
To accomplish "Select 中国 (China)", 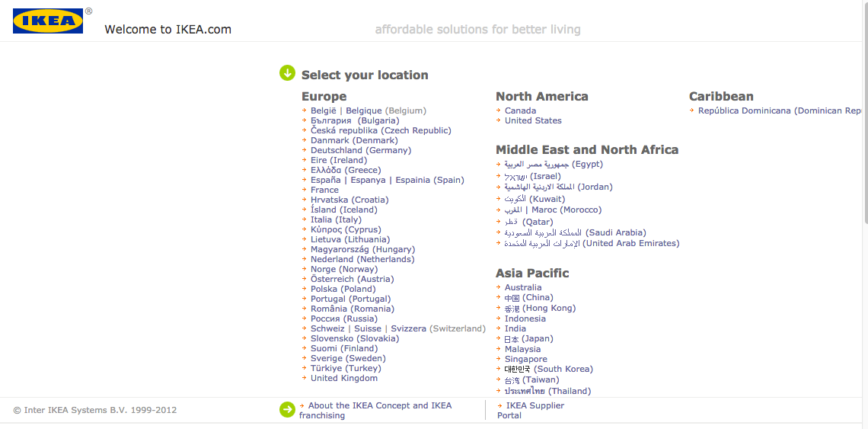I will pyautogui.click(x=528, y=298).
